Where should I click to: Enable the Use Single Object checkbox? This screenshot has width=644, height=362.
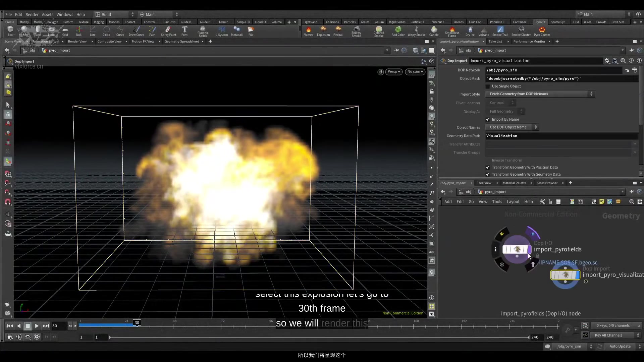(x=487, y=86)
